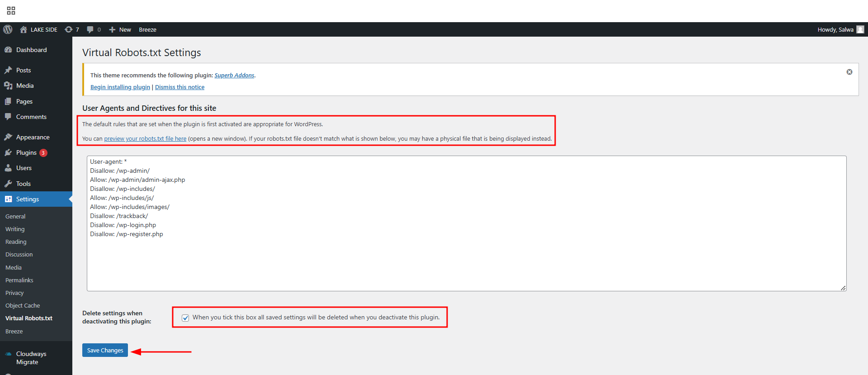This screenshot has width=868, height=375.
Task: Click the WordPress logo icon
Action: click(8, 29)
